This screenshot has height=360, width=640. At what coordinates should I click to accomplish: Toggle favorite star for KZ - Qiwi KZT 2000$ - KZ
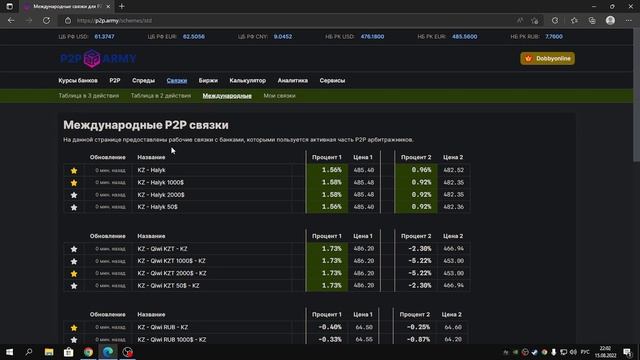74,273
